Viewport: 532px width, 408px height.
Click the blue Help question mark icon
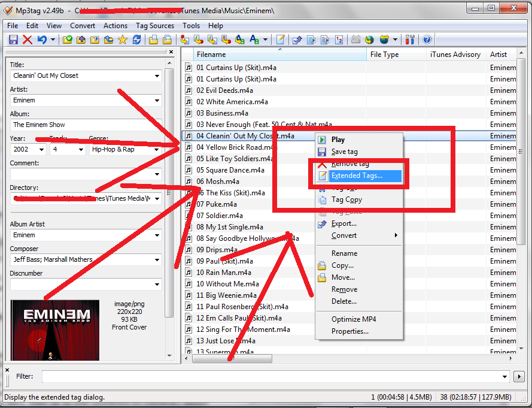point(427,40)
